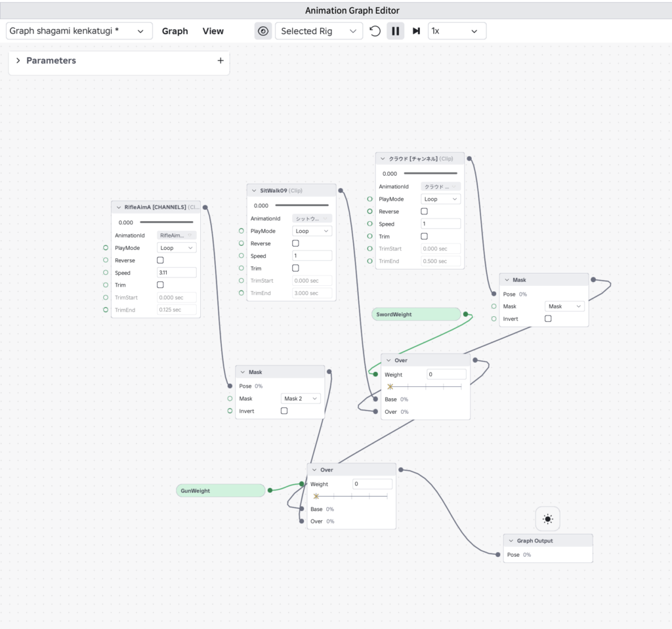Enable Trim on the Japanese clip node
Screen dimensions: 672x629
(425, 236)
